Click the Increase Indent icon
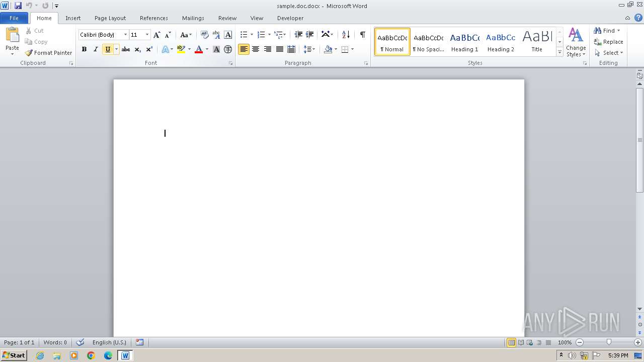The height and width of the screenshot is (362, 644). click(x=310, y=35)
